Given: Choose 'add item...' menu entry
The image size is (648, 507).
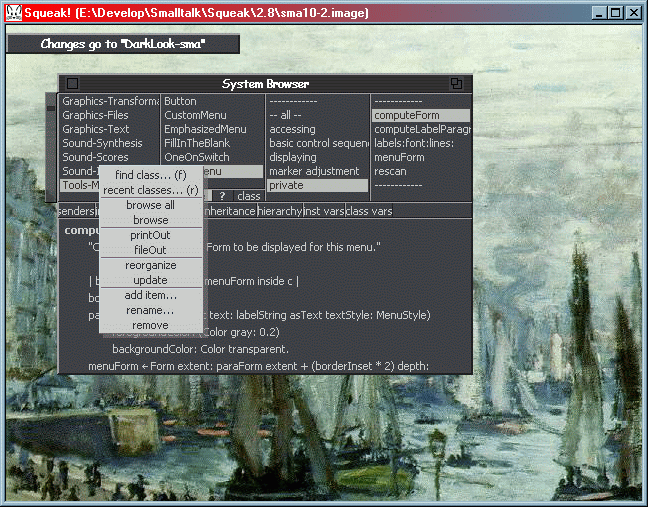Looking at the screenshot, I should coord(151,295).
